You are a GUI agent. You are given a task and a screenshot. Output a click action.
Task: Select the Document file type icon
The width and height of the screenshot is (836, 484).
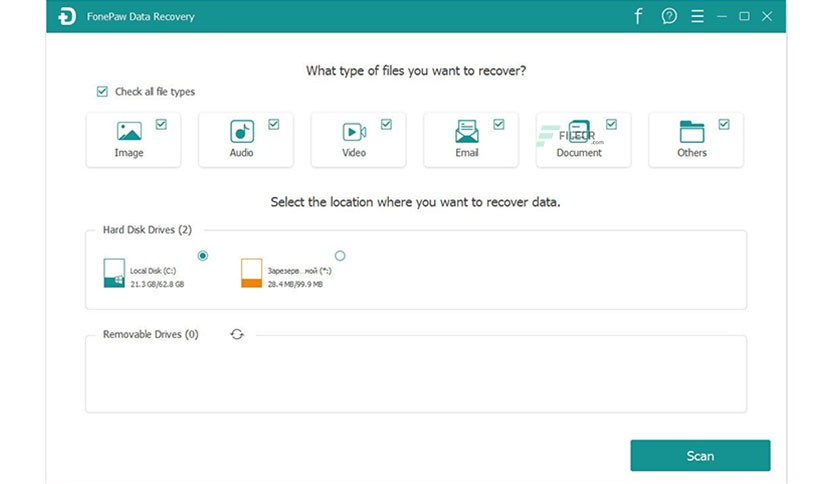[x=579, y=131]
